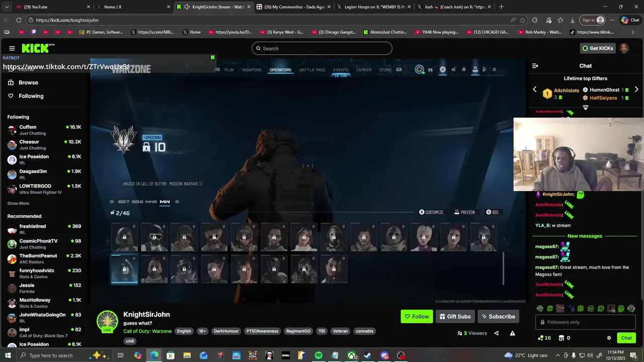Select the Veteran tag
Screen dimensions: 644x362
(340, 331)
